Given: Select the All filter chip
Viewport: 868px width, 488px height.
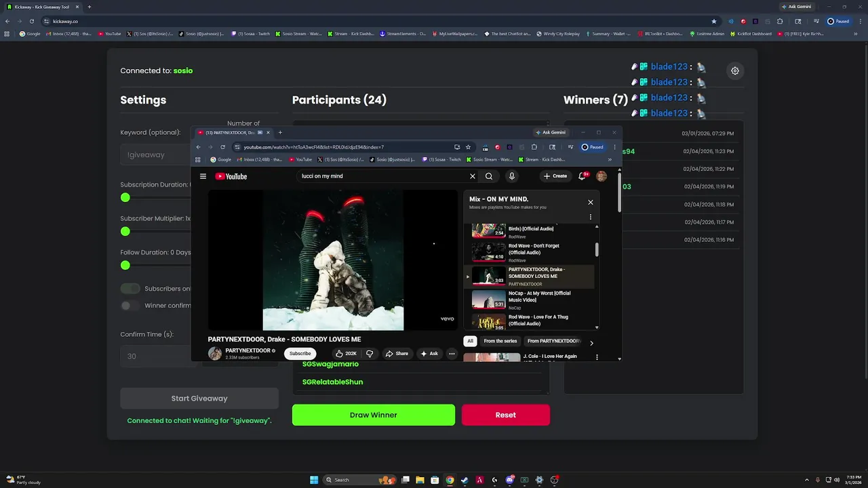Looking at the screenshot, I should pyautogui.click(x=470, y=341).
